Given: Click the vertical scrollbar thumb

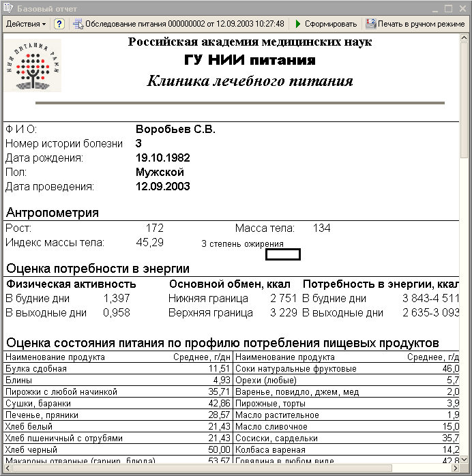Looking at the screenshot, I should point(464,100).
